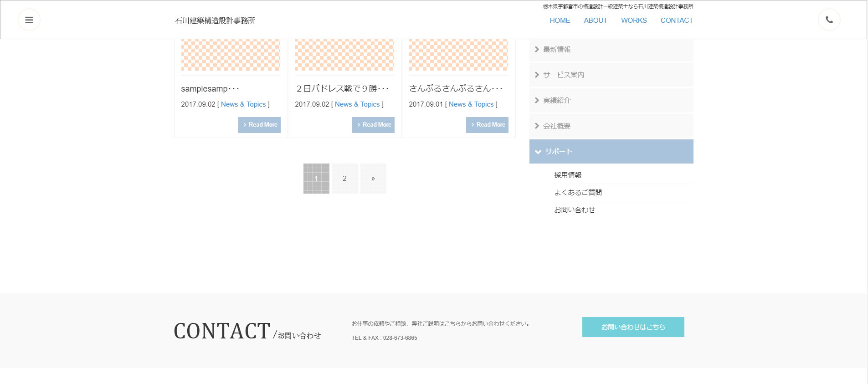
Task: Click the お問い合わせはこちら button
Action: (x=633, y=327)
